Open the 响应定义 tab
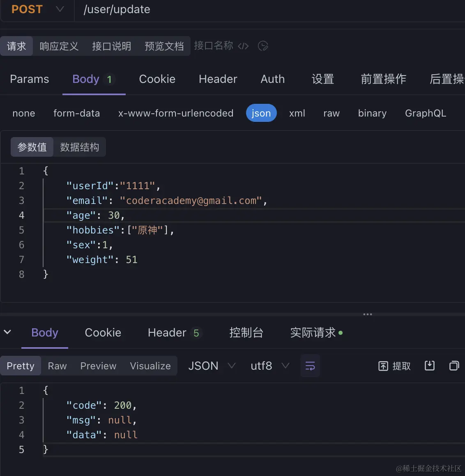The image size is (465, 476). [59, 46]
